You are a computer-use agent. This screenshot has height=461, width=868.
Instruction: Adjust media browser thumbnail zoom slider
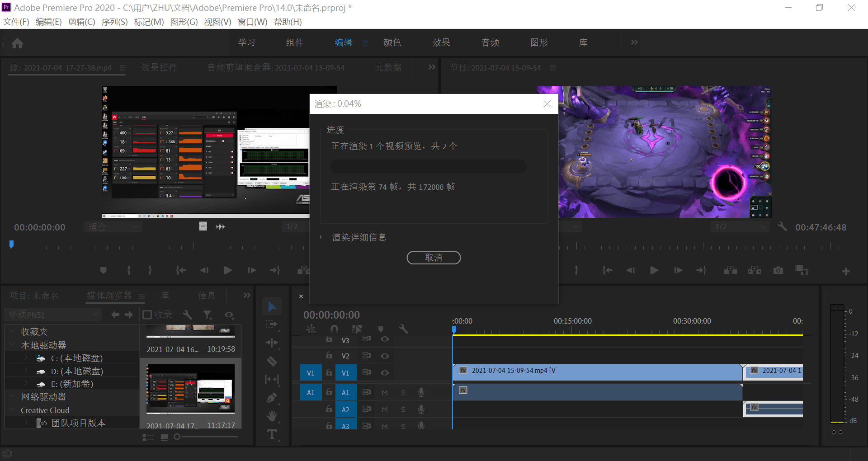tap(177, 437)
